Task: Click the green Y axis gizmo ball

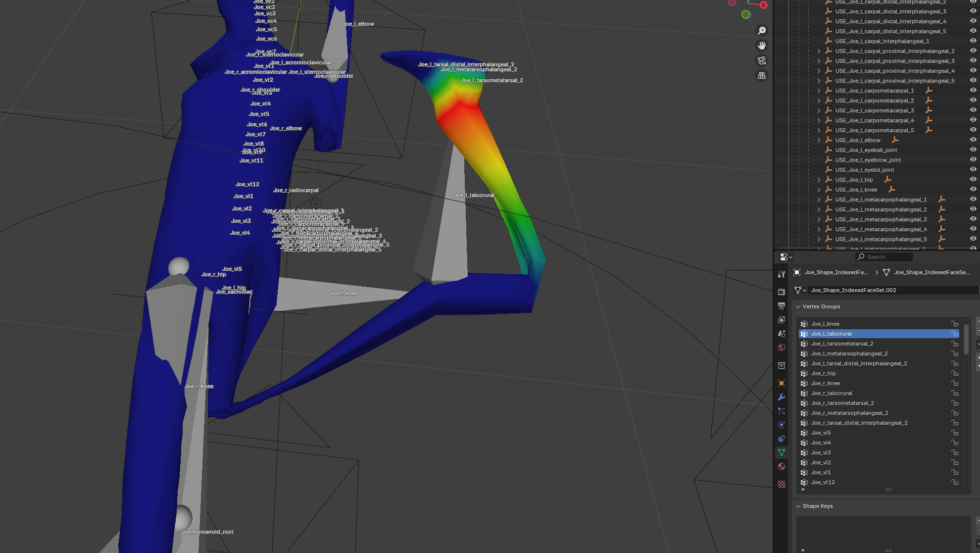Action: 745,15
